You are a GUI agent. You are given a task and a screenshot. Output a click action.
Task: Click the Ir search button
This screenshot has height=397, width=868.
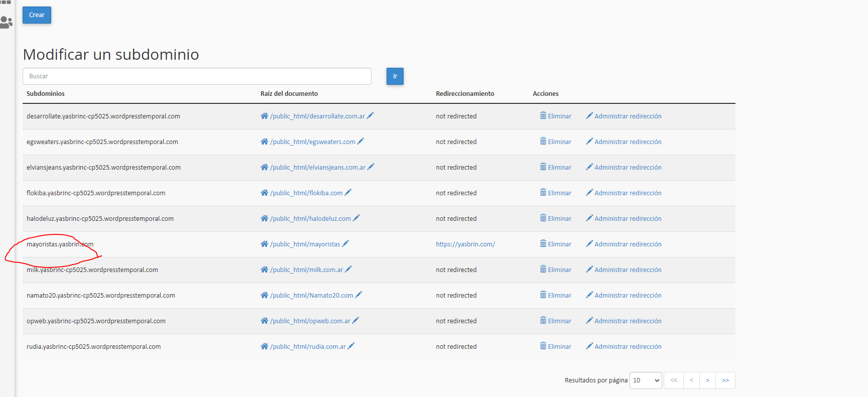point(395,76)
